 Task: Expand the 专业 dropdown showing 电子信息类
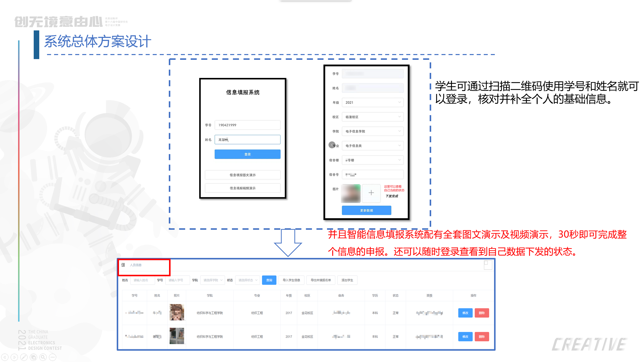[x=373, y=146]
